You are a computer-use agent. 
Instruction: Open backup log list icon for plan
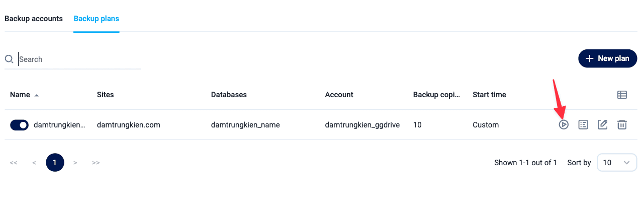pyautogui.click(x=583, y=124)
